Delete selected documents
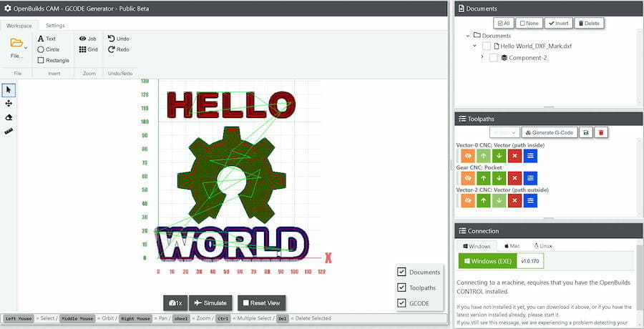The height and width of the screenshot is (329, 644). [x=589, y=24]
